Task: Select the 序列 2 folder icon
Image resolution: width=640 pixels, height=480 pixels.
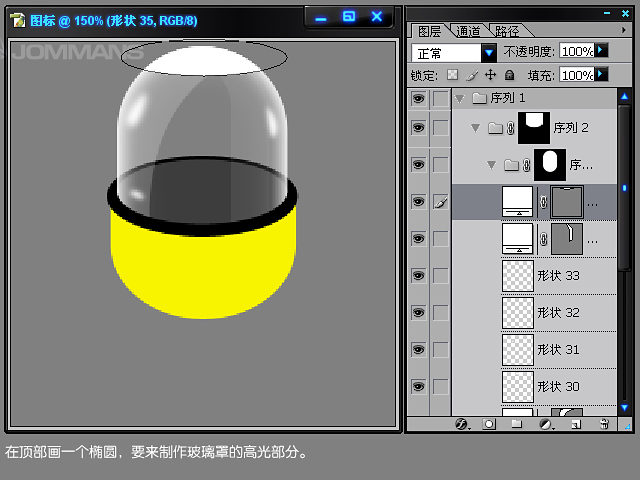Action: 495,128
